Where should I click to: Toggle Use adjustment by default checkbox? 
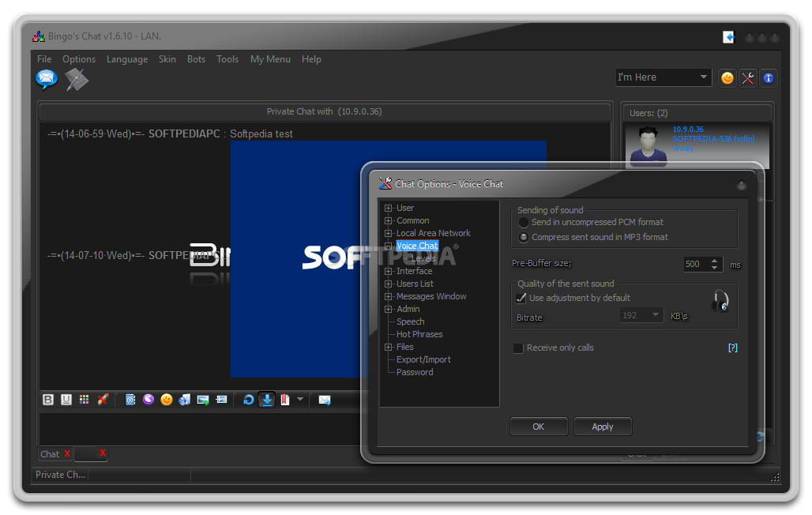(x=521, y=298)
